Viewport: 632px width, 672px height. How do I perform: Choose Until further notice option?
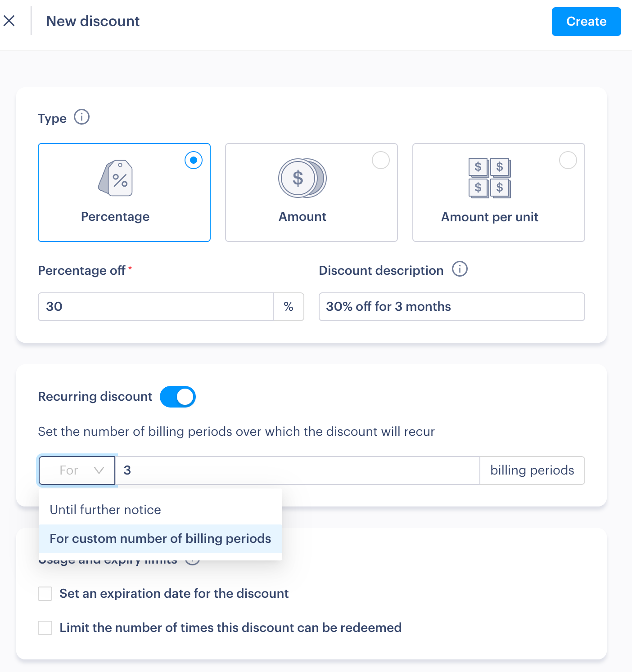[x=105, y=510]
